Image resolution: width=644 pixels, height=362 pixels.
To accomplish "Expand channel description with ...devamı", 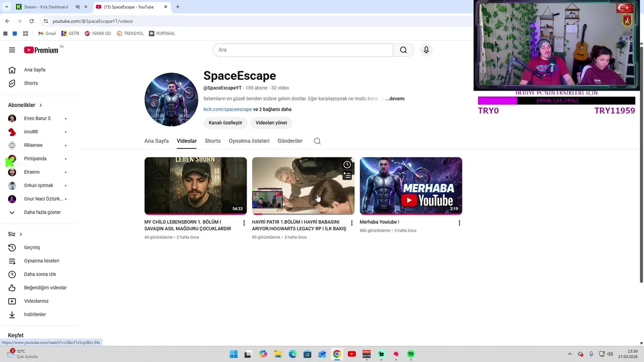I will coord(395,99).
